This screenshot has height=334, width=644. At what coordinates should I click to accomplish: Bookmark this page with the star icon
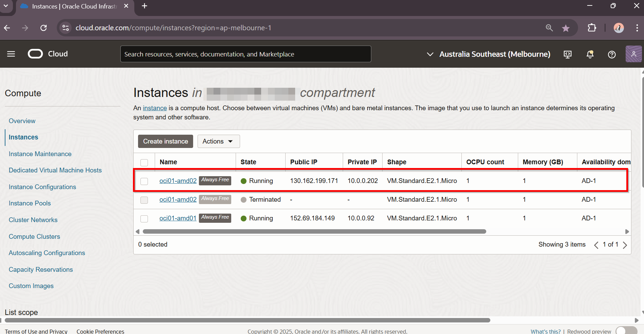(x=566, y=28)
